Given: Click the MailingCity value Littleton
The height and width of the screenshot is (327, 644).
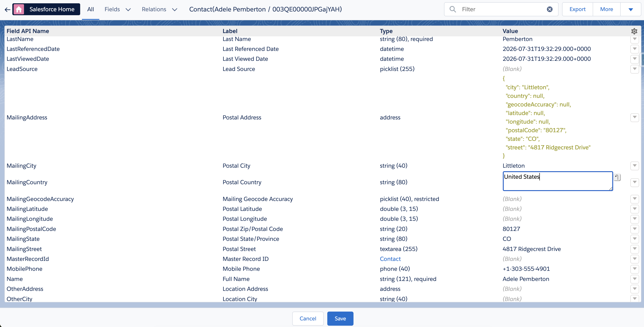Looking at the screenshot, I should 514,166.
